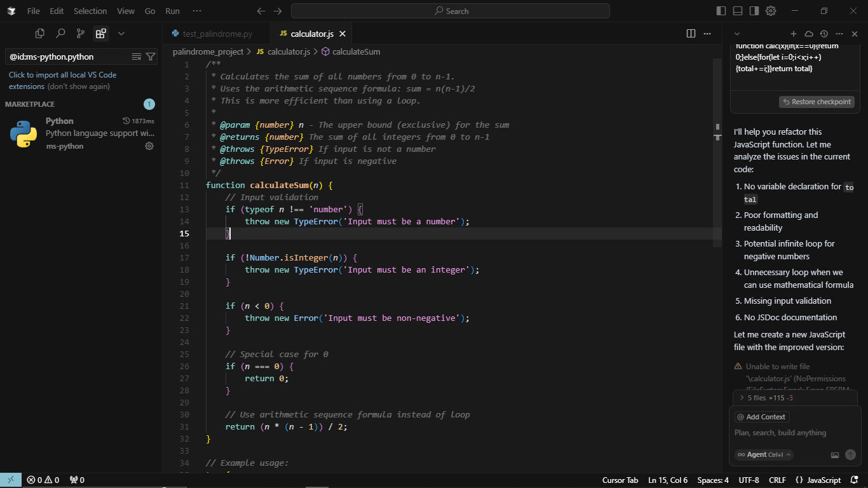This screenshot has width=868, height=488.
Task: Focus the Plan, search, build anything input
Action: click(794, 433)
